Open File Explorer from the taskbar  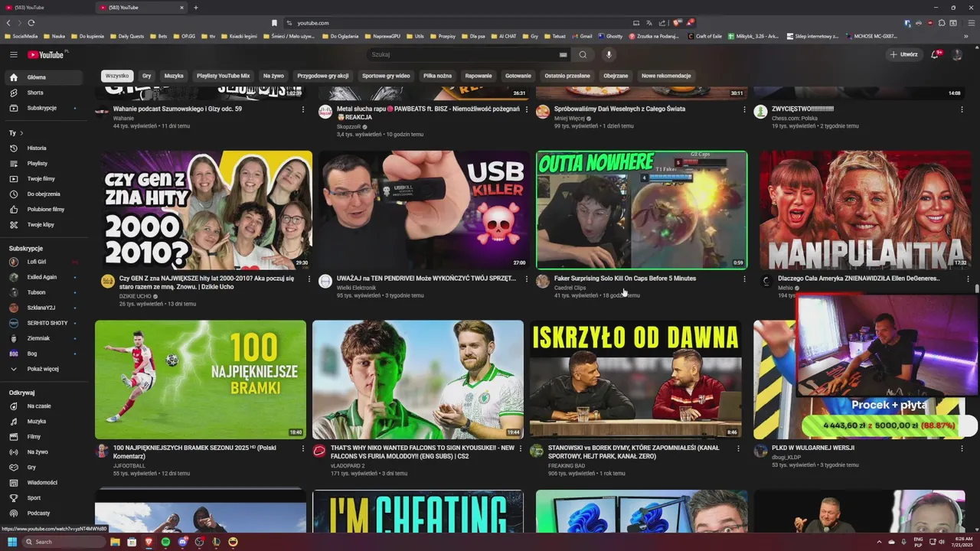pyautogui.click(x=115, y=542)
